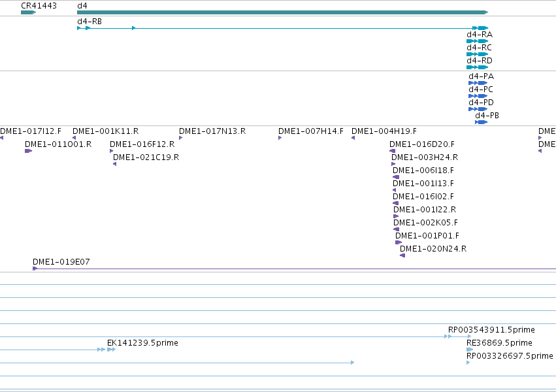This screenshot has width=556, height=392.
Task: Click the DME1-001I22.R label
Action: point(425,210)
